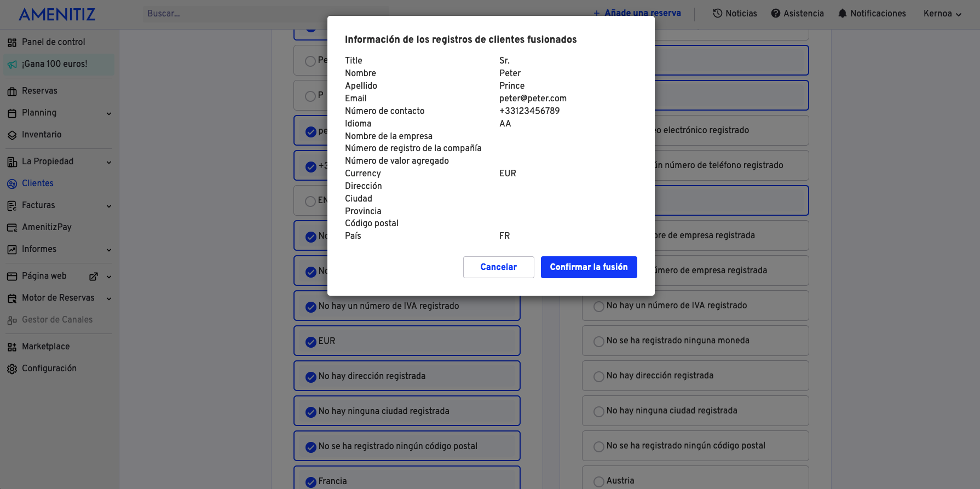980x489 pixels.
Task: Click the phone value +33123456789 in dialog
Action: click(529, 111)
